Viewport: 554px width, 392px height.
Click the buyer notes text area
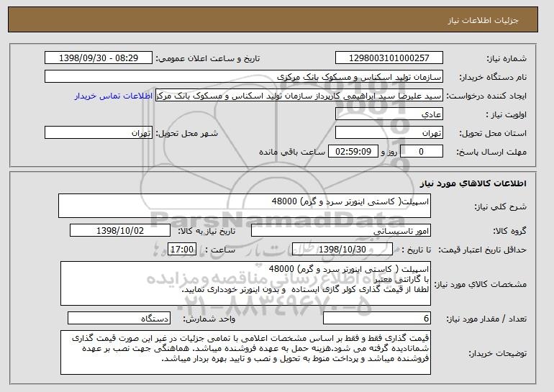(x=245, y=352)
